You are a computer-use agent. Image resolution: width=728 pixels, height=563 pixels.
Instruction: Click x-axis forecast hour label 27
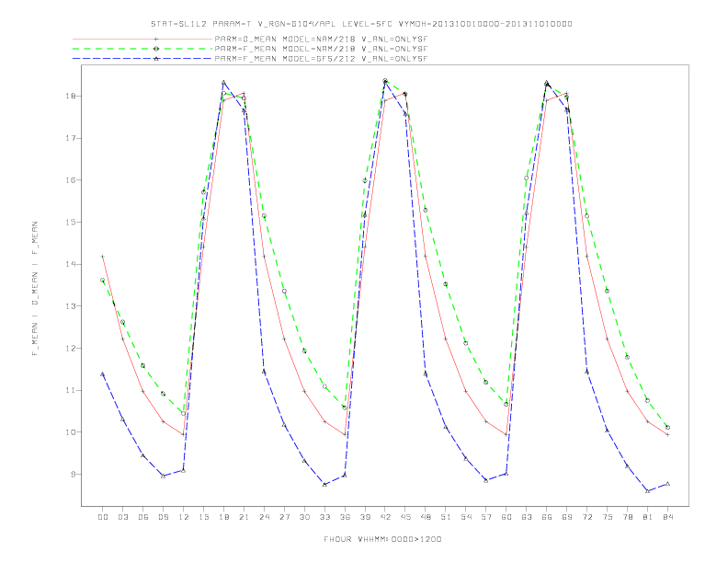click(284, 517)
